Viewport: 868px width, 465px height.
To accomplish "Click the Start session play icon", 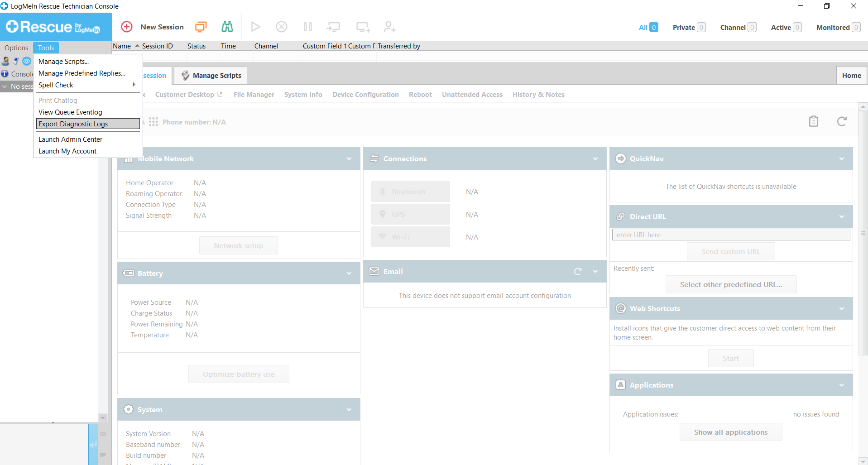I will click(255, 27).
